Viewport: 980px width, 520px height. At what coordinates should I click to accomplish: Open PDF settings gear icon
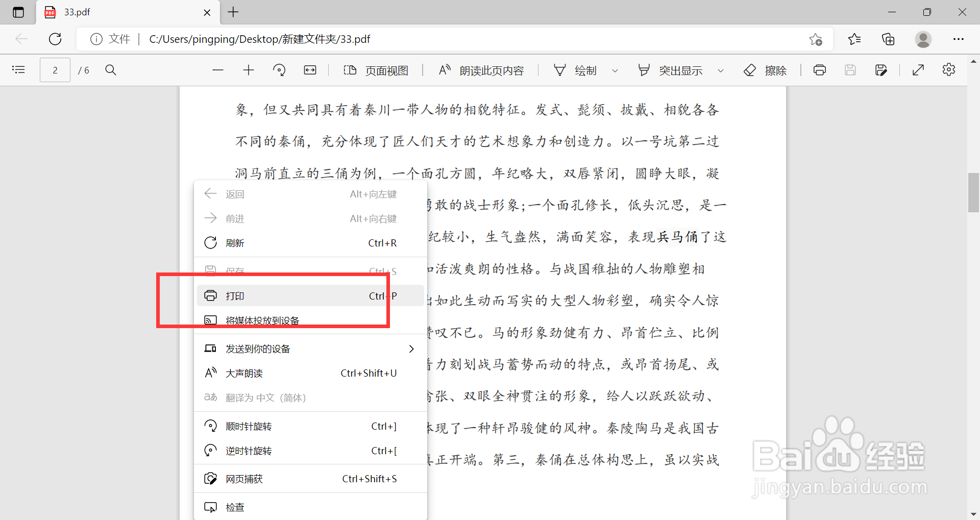point(949,70)
